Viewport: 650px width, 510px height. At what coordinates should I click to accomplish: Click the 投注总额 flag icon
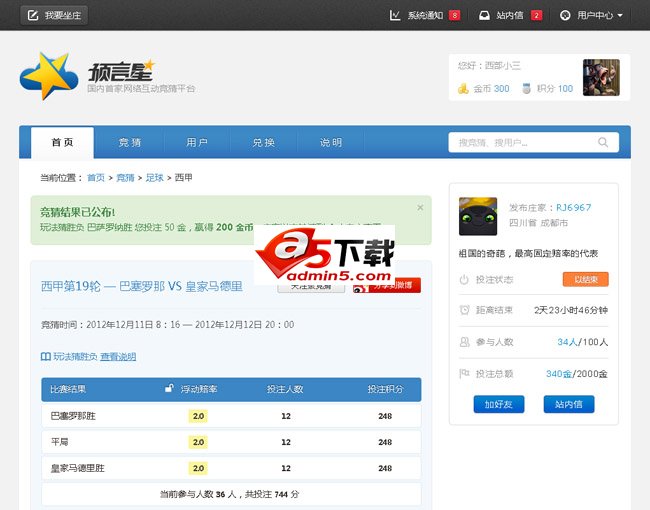click(x=465, y=374)
